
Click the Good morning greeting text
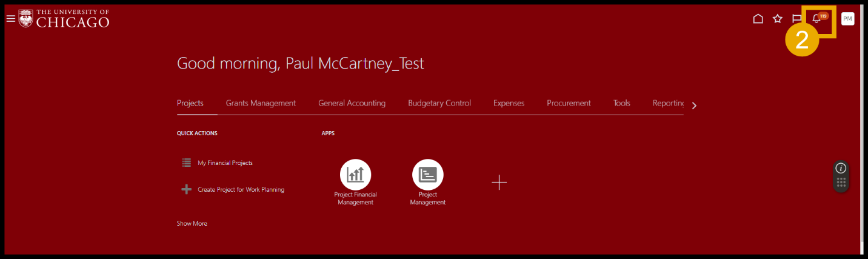[x=301, y=64]
